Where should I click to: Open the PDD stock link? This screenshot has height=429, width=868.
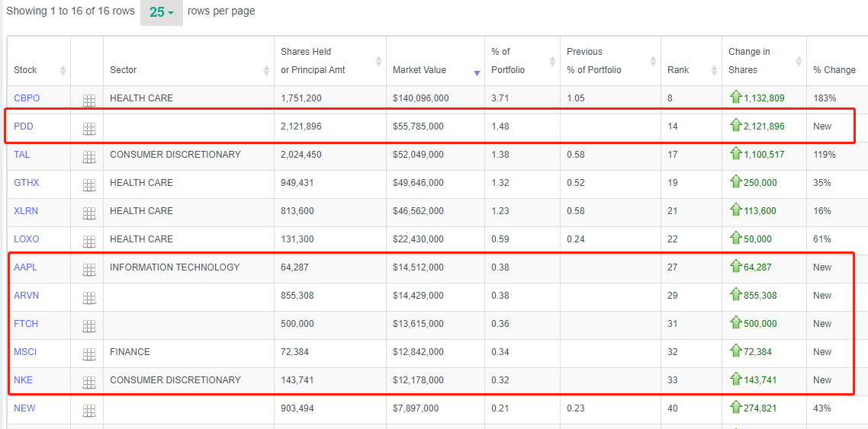point(23,126)
